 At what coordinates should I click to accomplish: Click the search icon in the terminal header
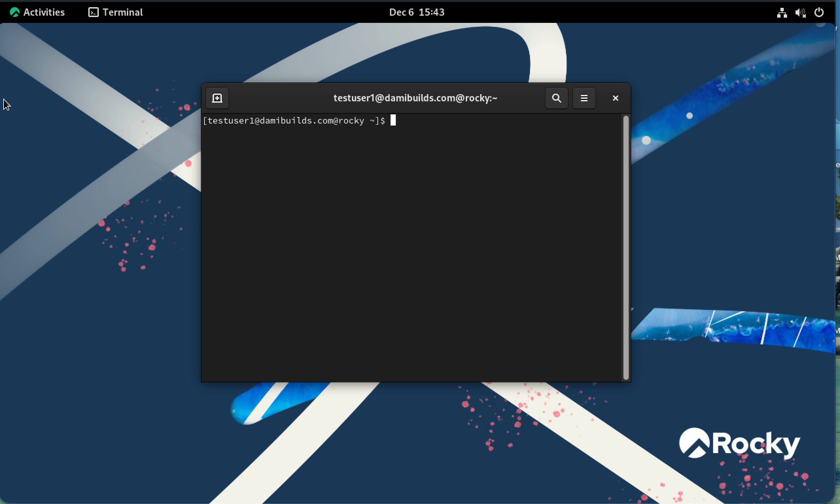coord(556,98)
